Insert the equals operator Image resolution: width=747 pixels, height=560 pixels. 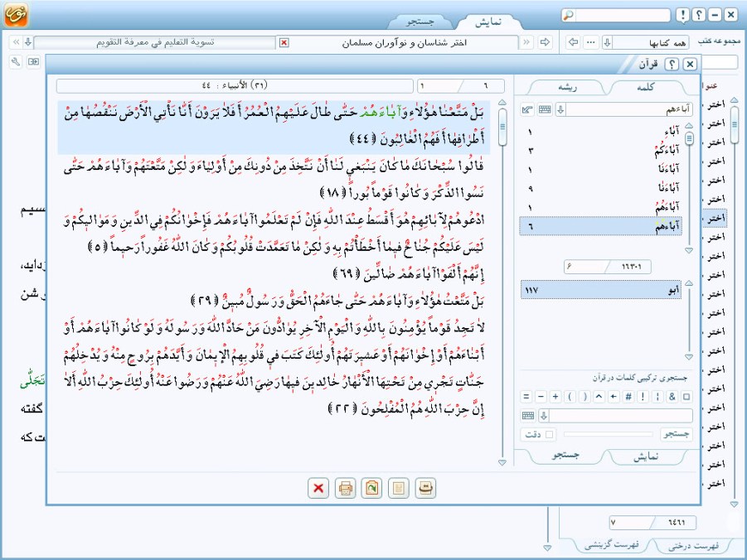pos(526,396)
